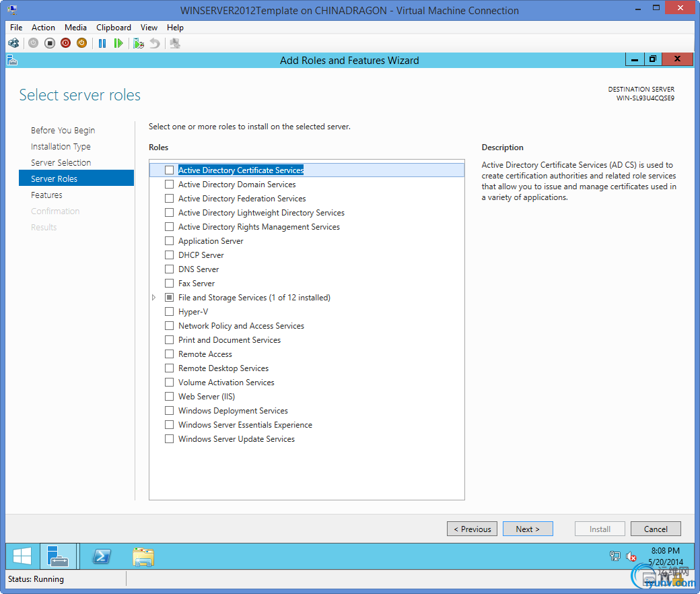Check the DHCP Server role
This screenshot has height=594, width=700.
click(x=169, y=255)
